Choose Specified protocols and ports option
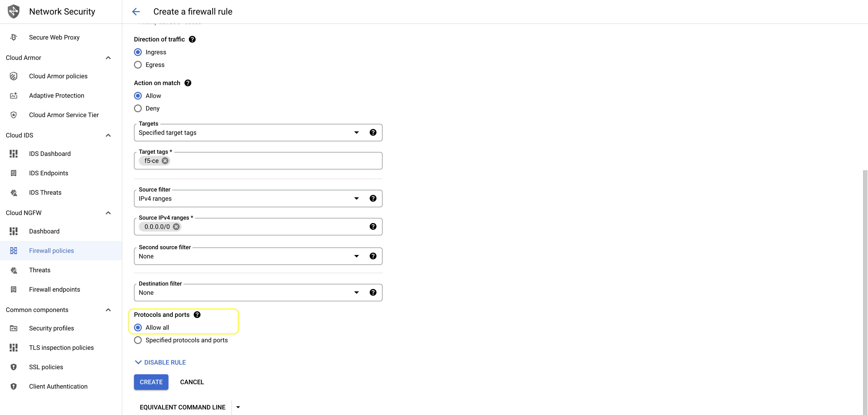Screen dimensions: 868x415 (138, 340)
